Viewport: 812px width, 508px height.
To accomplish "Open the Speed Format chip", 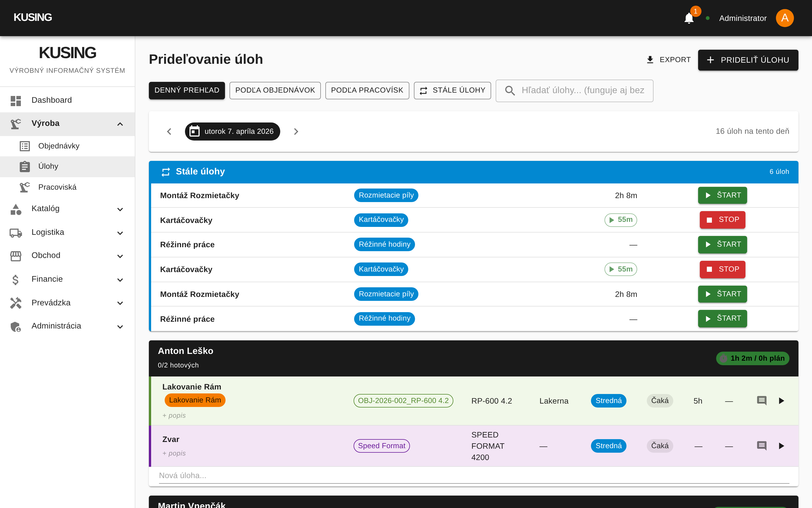I will click(x=381, y=446).
